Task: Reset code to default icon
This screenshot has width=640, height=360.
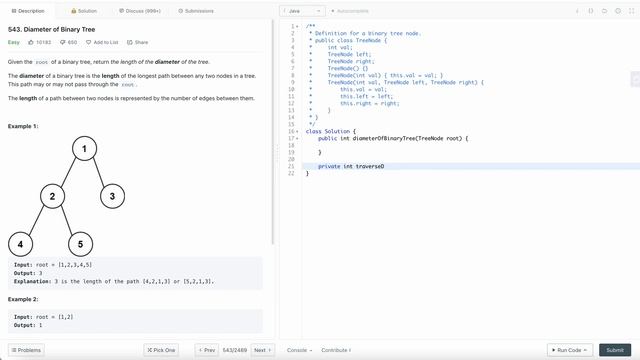Action: [604, 11]
